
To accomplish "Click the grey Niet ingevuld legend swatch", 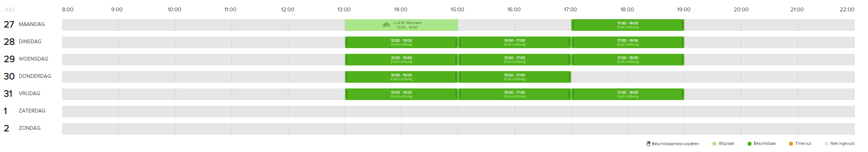I will click(826, 144).
